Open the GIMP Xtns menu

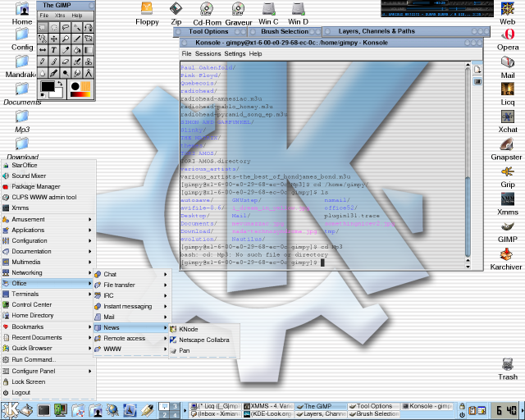click(60, 16)
